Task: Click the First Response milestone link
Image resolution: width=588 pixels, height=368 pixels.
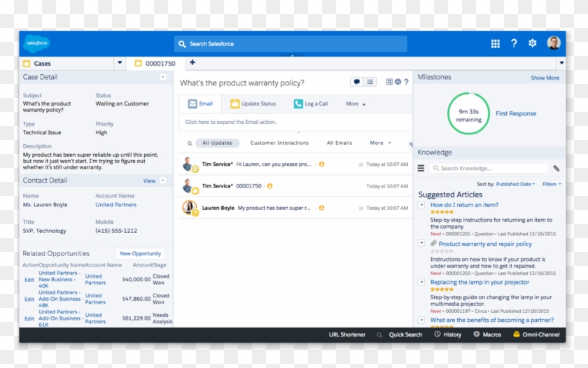Action: click(516, 113)
